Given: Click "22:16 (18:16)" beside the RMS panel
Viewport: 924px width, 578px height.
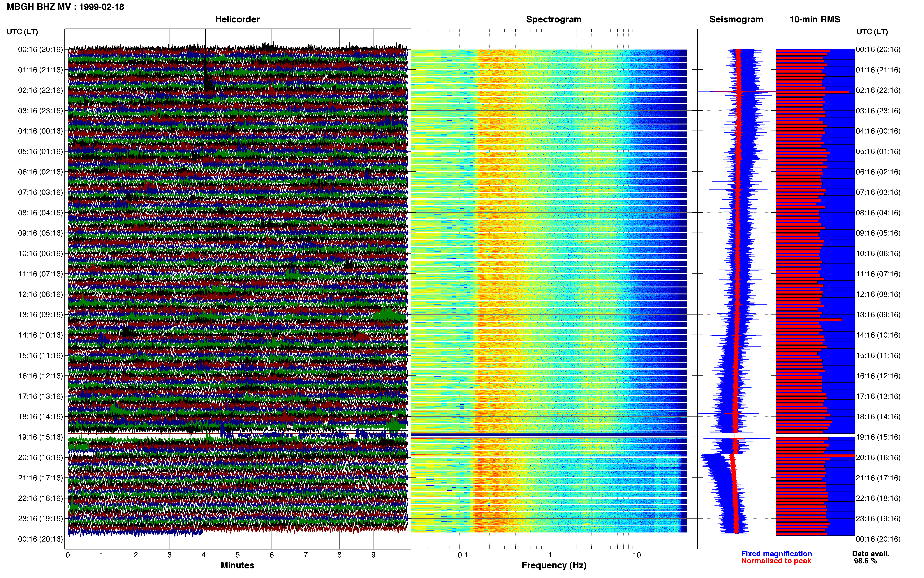Looking at the screenshot, I should tap(878, 498).
